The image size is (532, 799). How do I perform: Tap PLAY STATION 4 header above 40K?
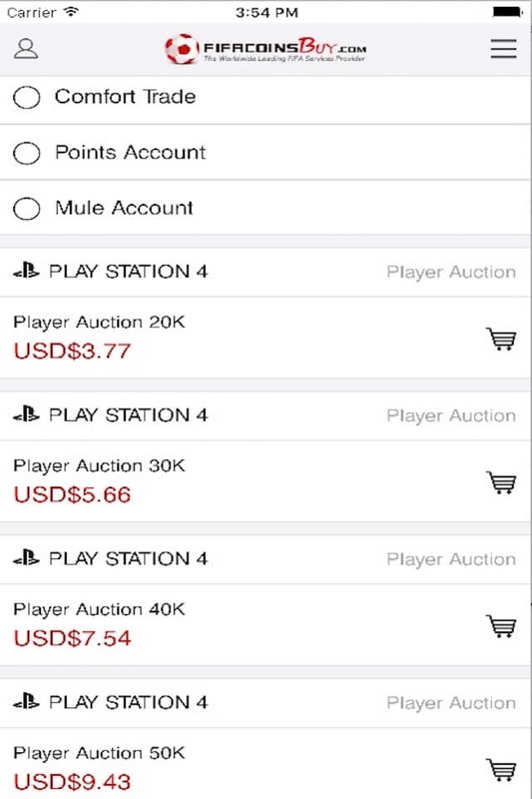pos(129,558)
